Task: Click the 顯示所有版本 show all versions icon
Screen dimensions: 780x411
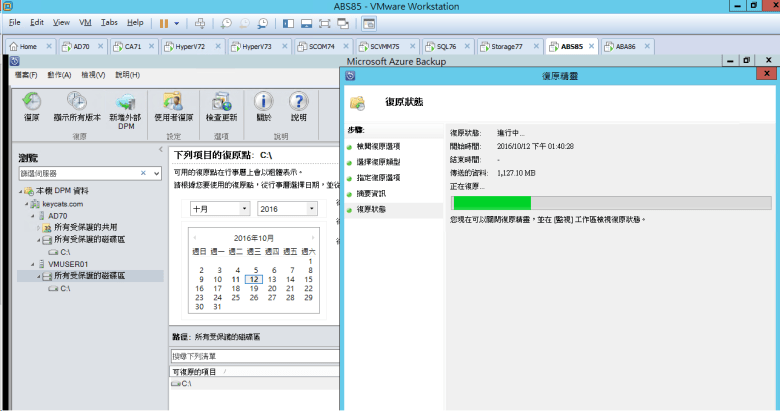Action: (x=76, y=106)
